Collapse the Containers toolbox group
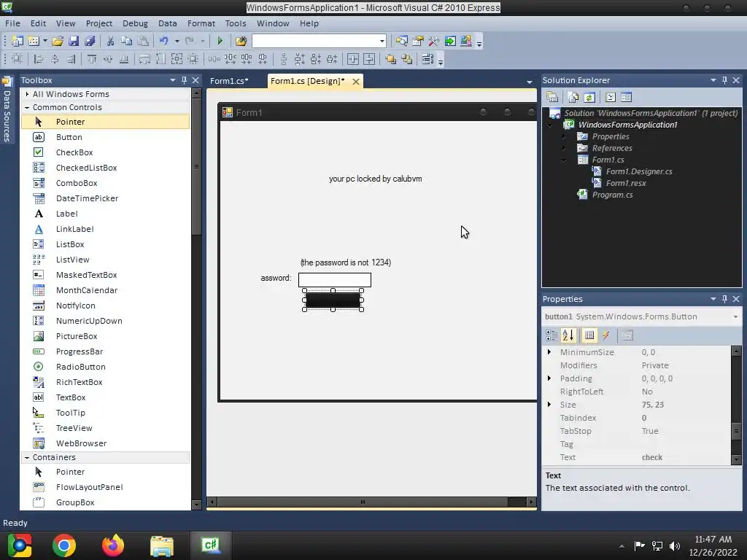This screenshot has width=747, height=560. click(27, 457)
